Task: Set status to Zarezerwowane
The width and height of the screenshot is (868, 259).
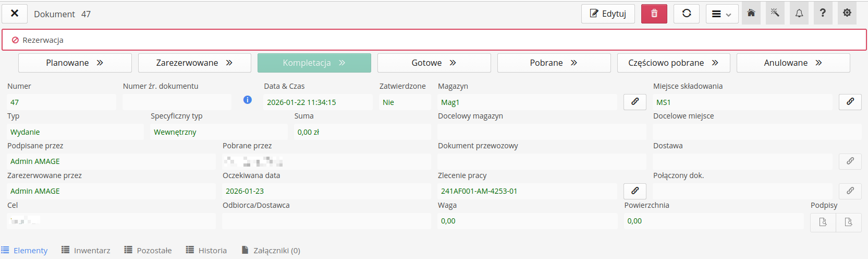Action: 194,63
